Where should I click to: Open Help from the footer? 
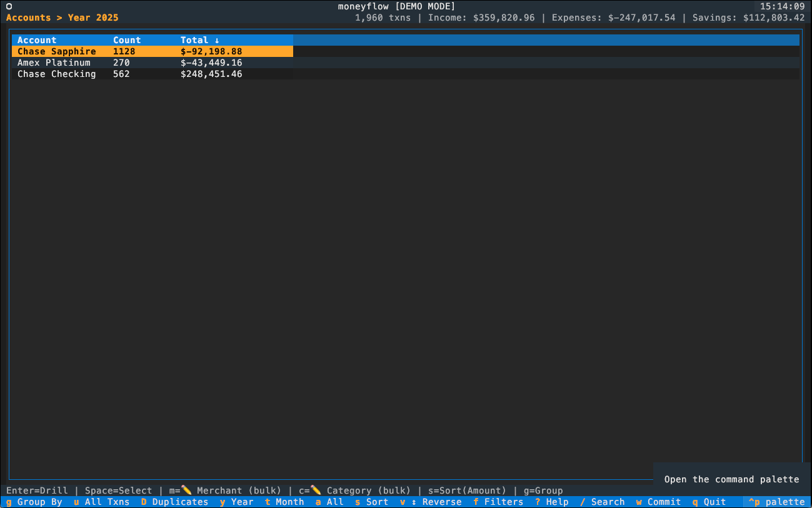552,502
